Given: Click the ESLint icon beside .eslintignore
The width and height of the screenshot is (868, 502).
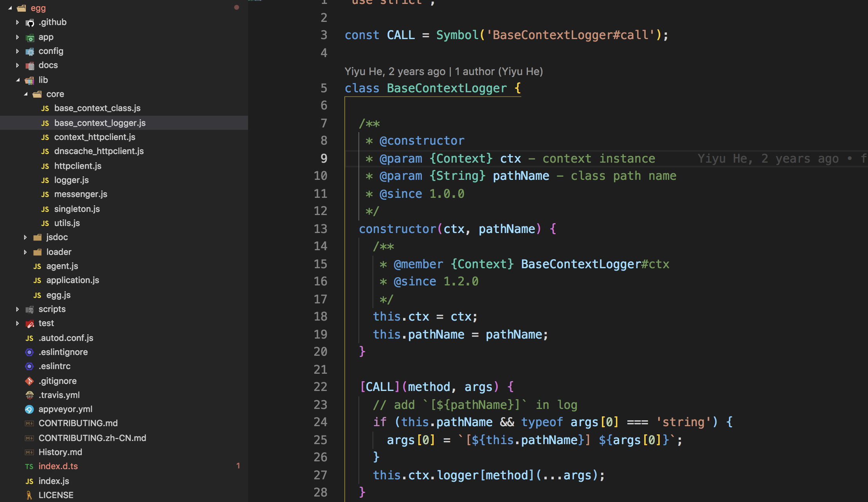Looking at the screenshot, I should coord(29,352).
